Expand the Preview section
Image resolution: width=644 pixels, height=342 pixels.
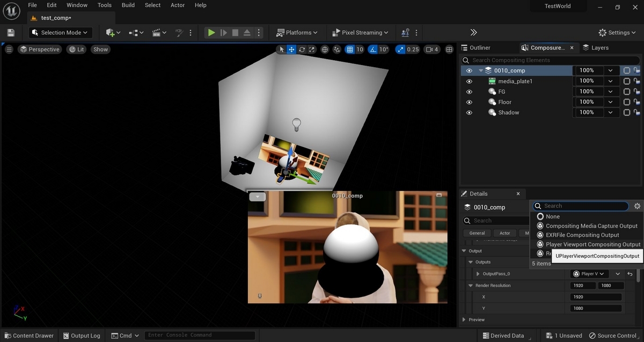click(464, 319)
